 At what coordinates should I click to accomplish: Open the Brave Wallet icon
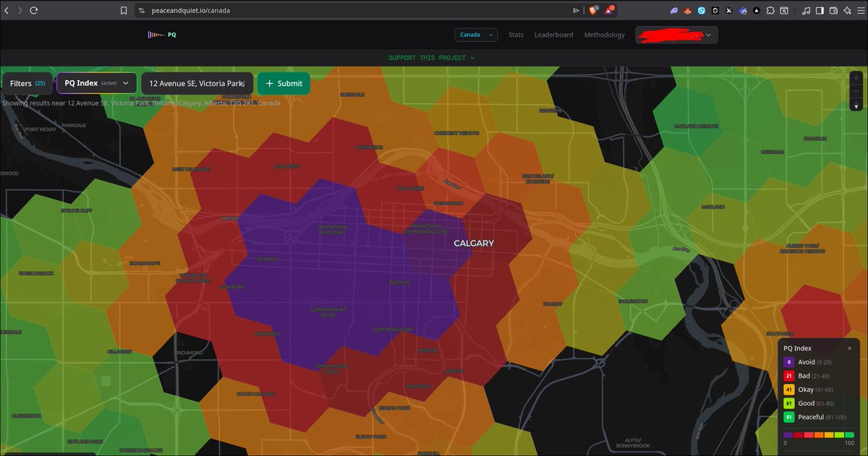(833, 11)
